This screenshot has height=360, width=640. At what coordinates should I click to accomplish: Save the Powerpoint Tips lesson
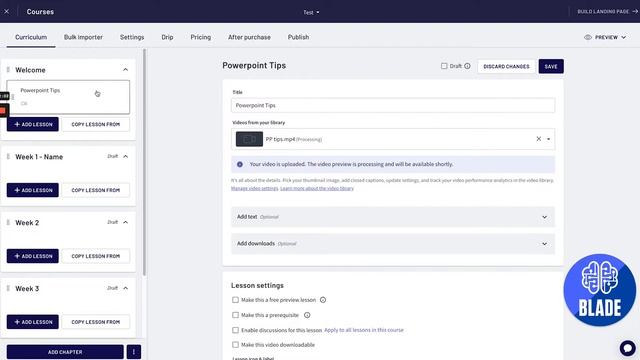[551, 66]
